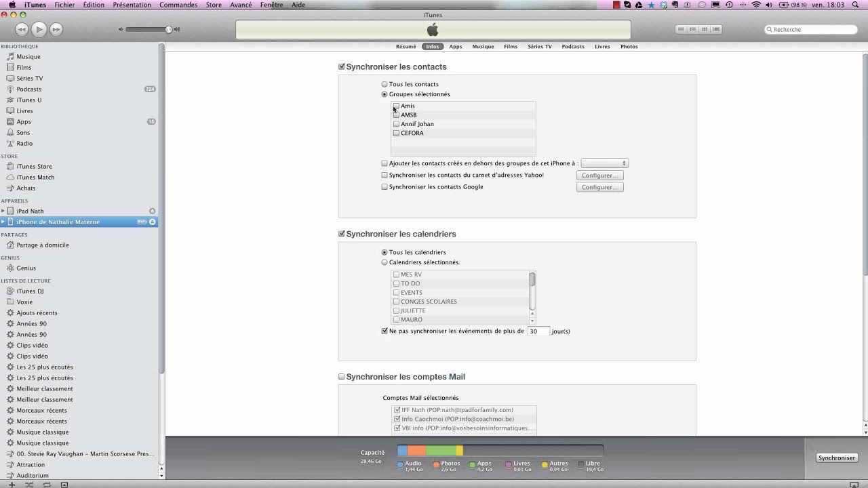Open Radio in the sidebar
Image resolution: width=868 pixels, height=488 pixels.
click(x=24, y=143)
